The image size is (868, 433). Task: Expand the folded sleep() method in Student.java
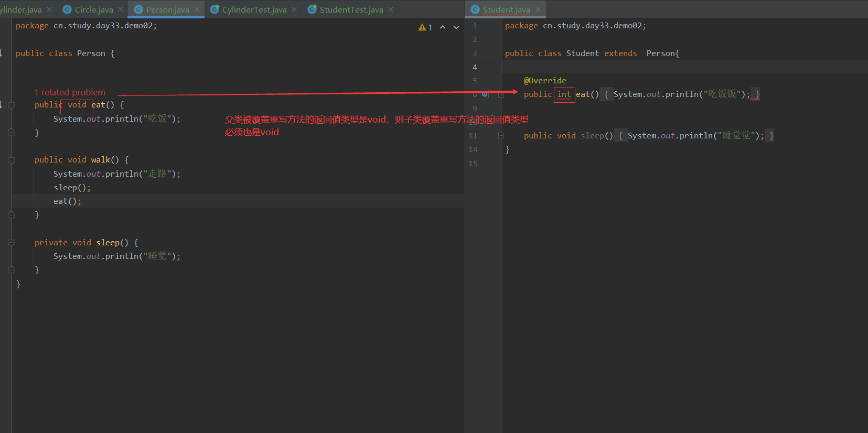501,136
